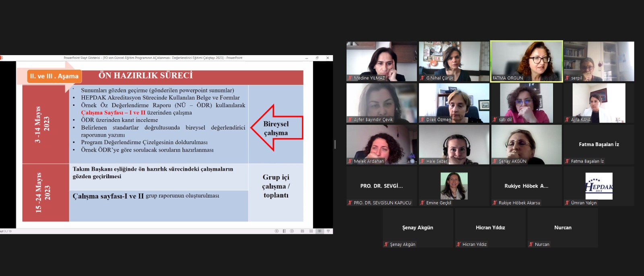
Task: Click the II. ve III. Aşama orange label
Action: click(x=54, y=76)
